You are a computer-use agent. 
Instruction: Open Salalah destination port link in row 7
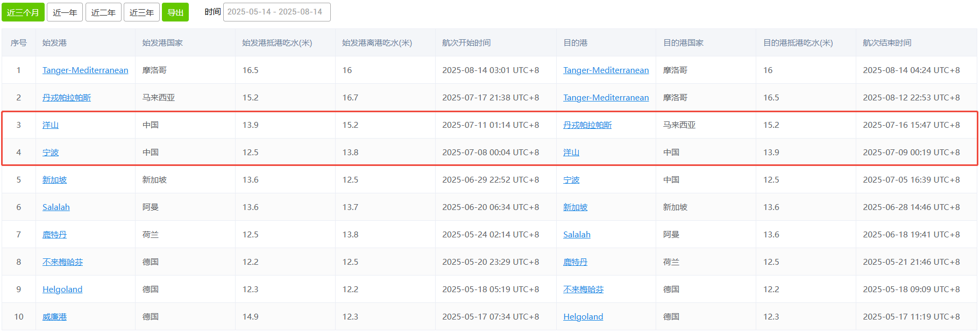click(x=577, y=235)
